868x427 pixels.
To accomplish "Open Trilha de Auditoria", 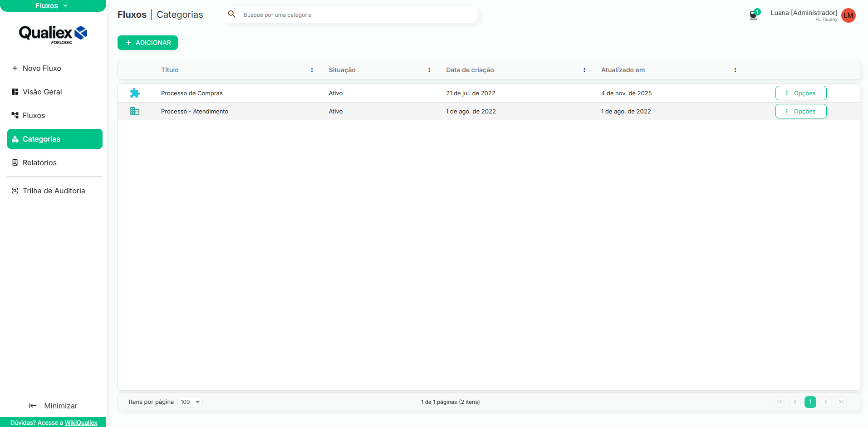I will point(54,191).
